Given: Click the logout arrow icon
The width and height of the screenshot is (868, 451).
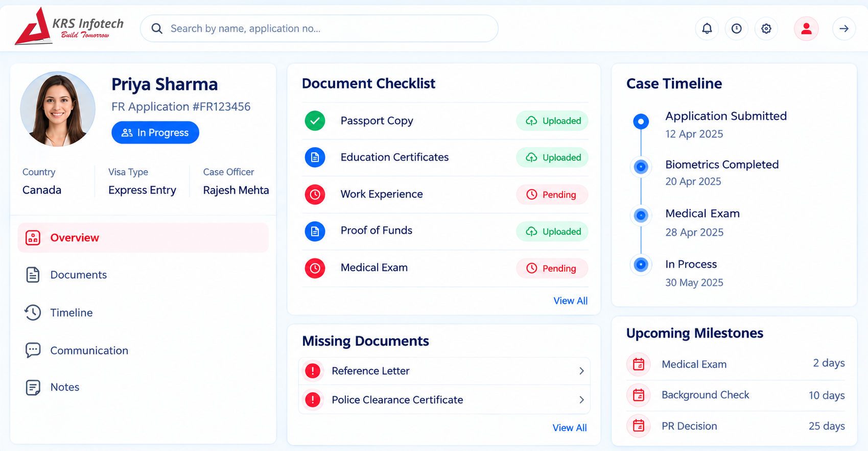Looking at the screenshot, I should [844, 29].
